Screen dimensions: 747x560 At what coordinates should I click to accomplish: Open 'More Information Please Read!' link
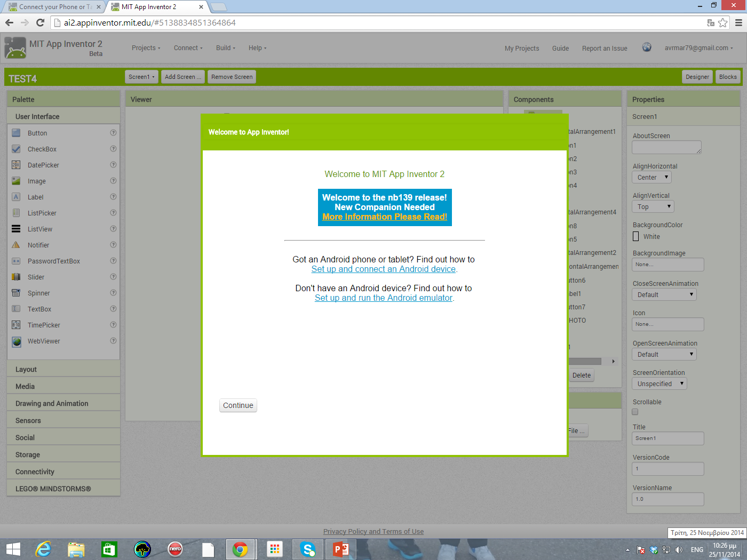coord(385,217)
